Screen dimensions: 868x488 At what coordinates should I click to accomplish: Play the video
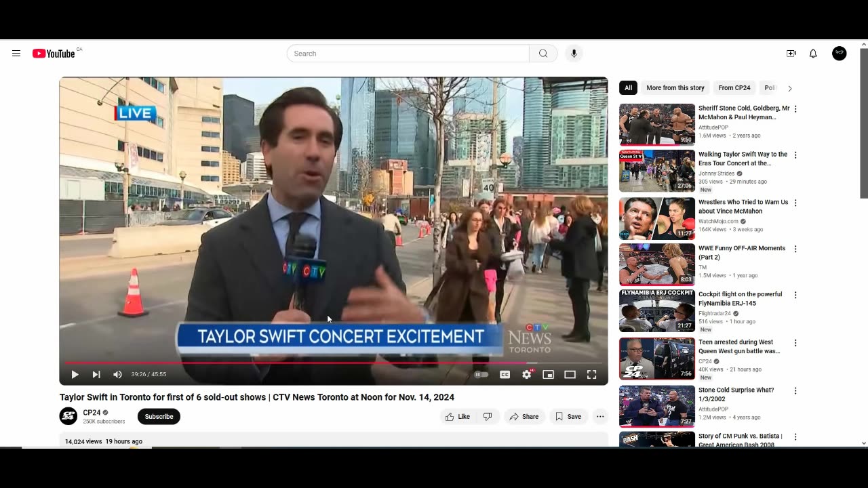75,374
